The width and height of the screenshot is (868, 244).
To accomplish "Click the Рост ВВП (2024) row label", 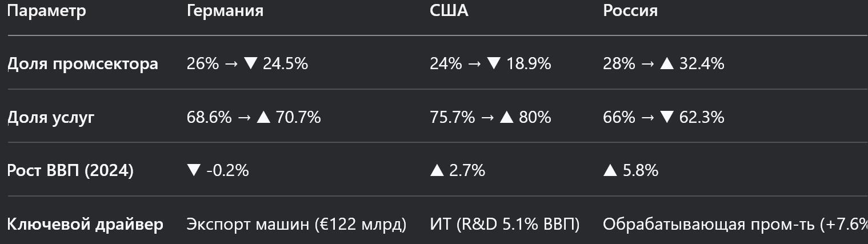I will point(70,170).
